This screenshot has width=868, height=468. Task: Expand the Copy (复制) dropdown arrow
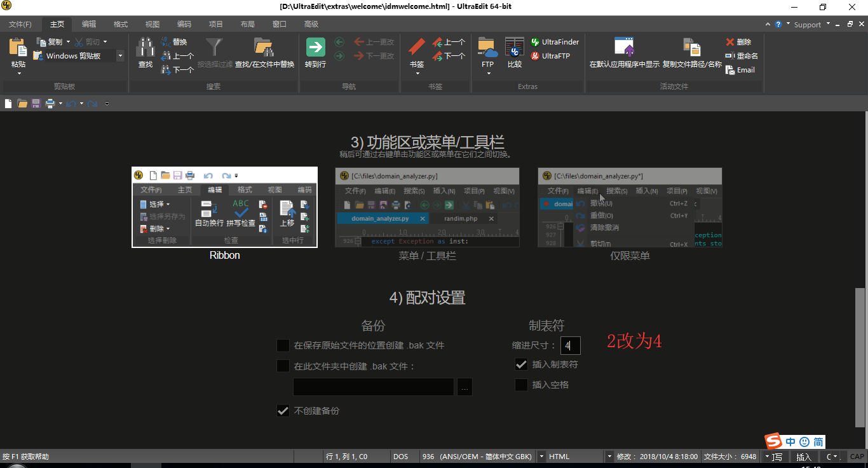[x=68, y=42]
